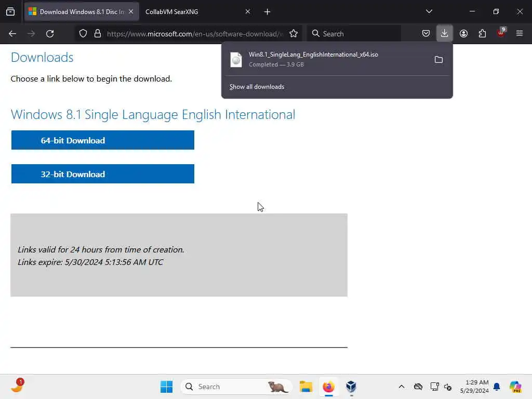
Task: Save page to Pocket
Action: pos(426,33)
